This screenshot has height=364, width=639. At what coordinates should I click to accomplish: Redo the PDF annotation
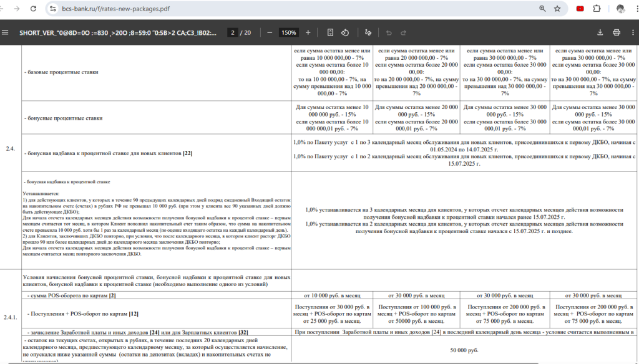(x=404, y=32)
